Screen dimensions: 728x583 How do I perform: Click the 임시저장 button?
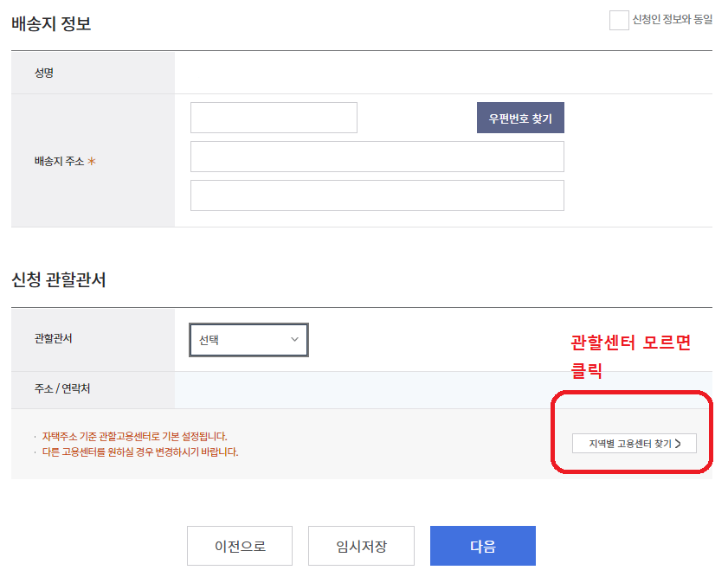(361, 546)
